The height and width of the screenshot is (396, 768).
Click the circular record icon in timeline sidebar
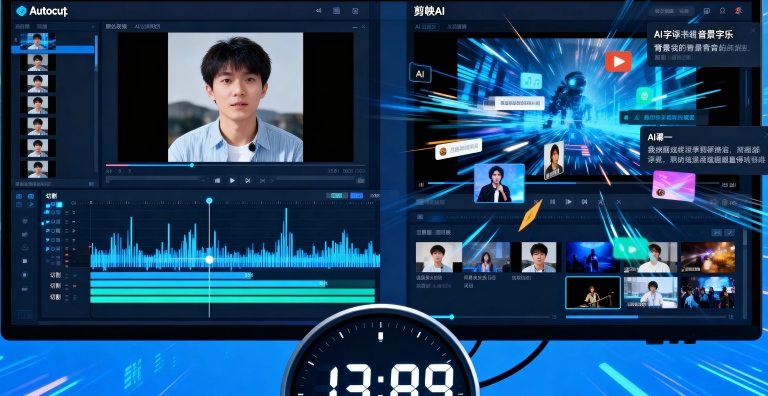pyautogui.click(x=25, y=275)
